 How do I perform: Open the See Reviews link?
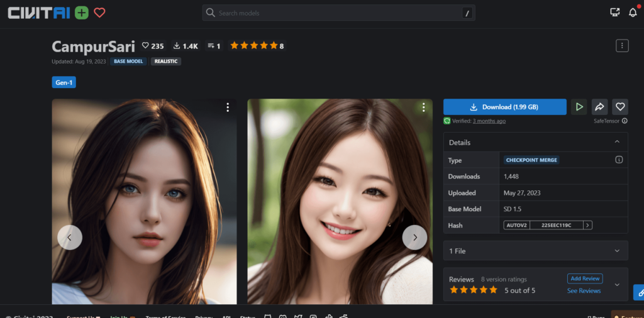tap(584, 291)
